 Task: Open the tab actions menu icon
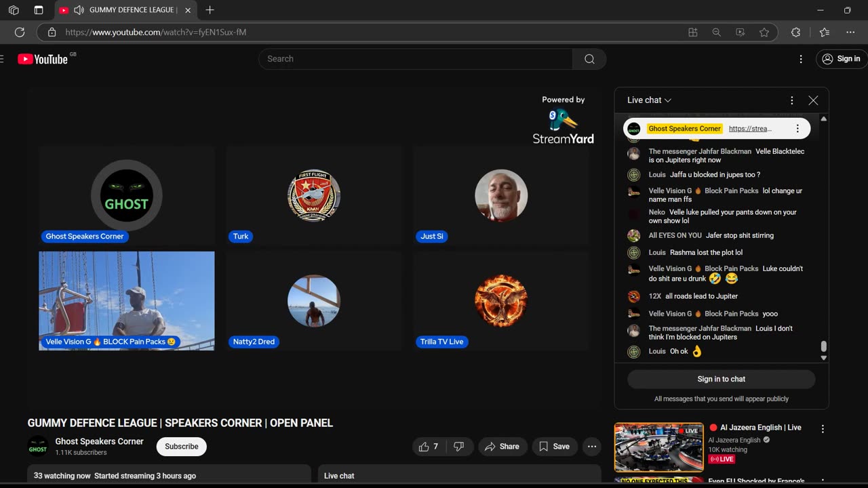coord(39,10)
